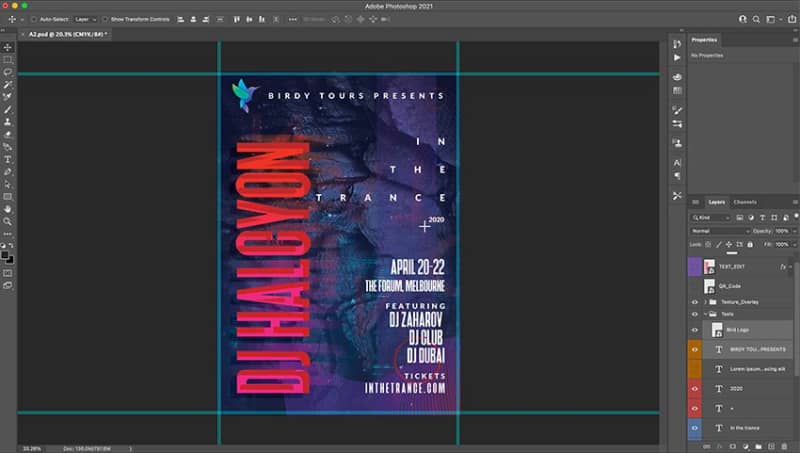Select the Eraser tool

pyautogui.click(x=8, y=135)
